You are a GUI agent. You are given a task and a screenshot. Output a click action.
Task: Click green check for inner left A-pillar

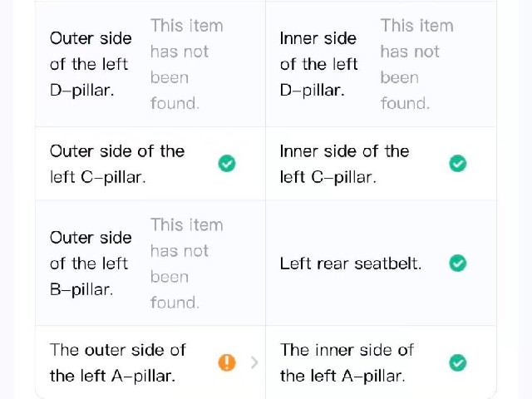[458, 362]
